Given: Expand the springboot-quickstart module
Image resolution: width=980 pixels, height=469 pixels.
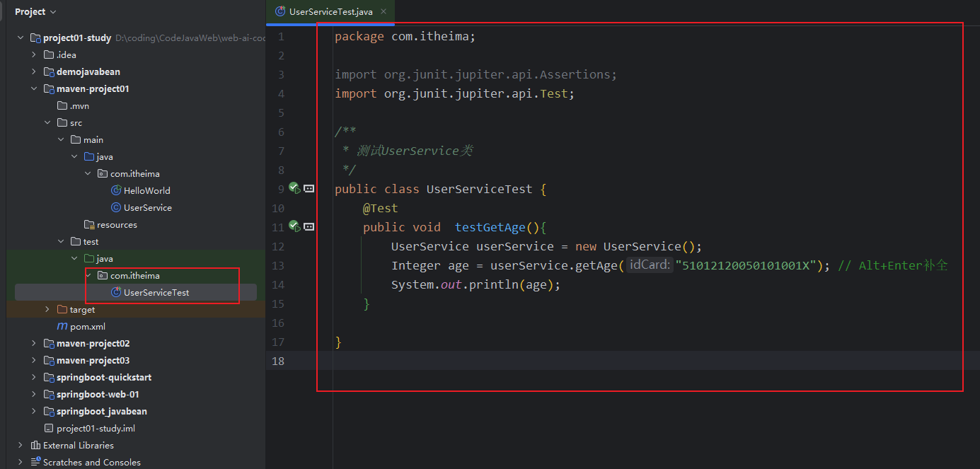Looking at the screenshot, I should 34,377.
